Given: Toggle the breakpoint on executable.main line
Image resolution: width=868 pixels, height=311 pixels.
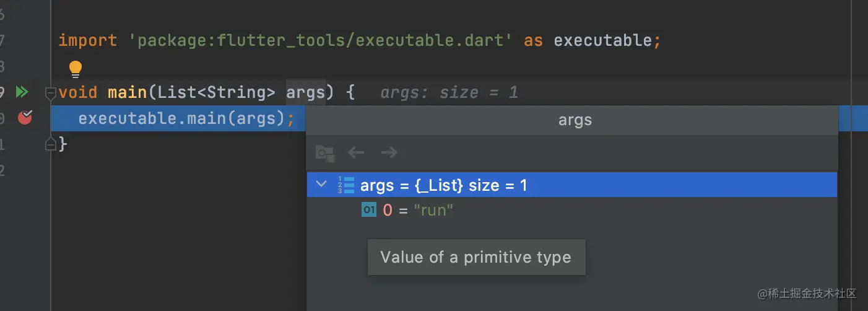Looking at the screenshot, I should click(25, 117).
